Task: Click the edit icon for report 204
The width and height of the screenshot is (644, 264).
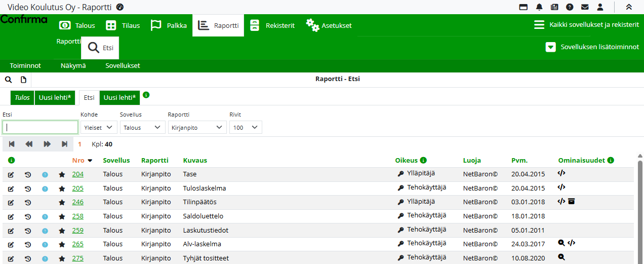Action: pyautogui.click(x=11, y=174)
